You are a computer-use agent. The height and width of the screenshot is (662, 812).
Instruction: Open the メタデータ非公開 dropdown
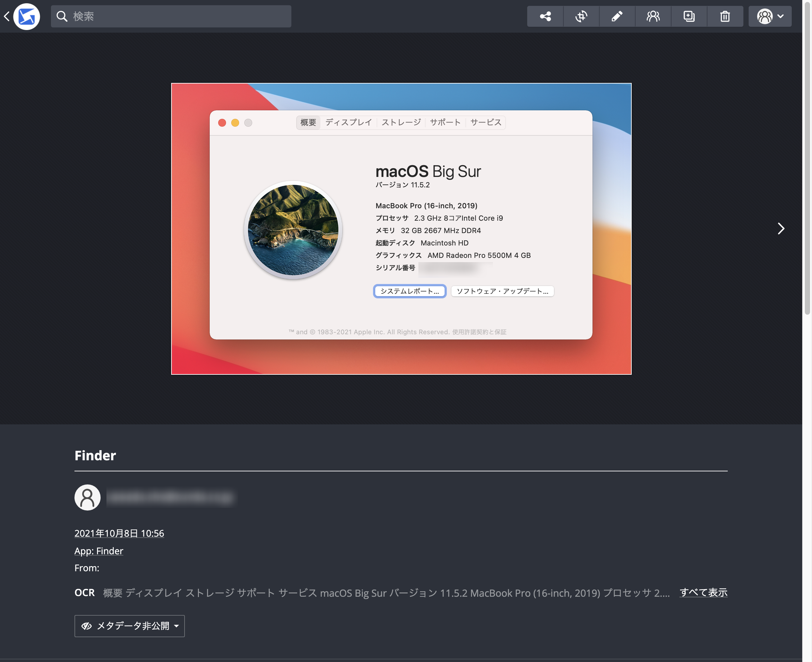(129, 626)
